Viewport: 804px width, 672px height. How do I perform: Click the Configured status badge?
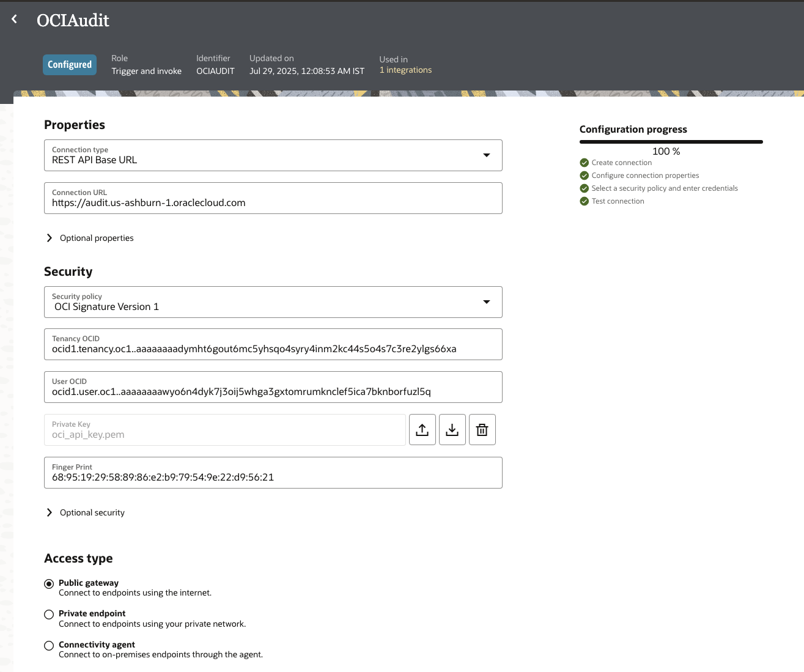point(70,65)
